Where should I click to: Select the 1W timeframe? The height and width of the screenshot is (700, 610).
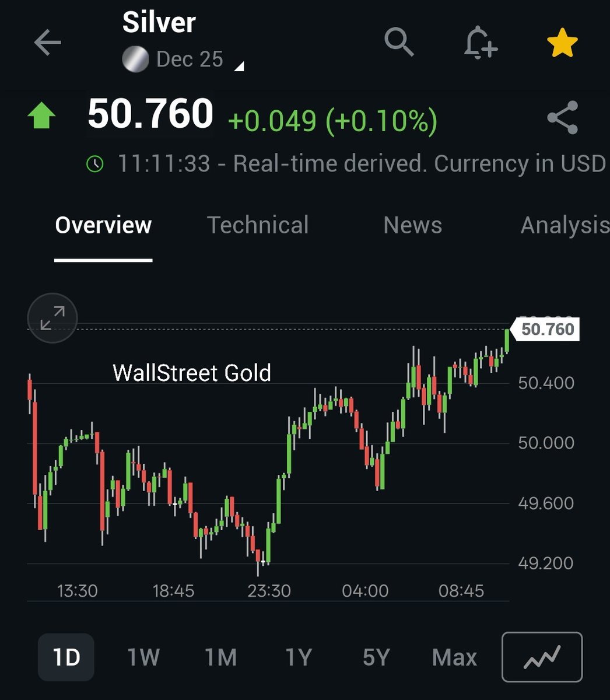point(143,657)
